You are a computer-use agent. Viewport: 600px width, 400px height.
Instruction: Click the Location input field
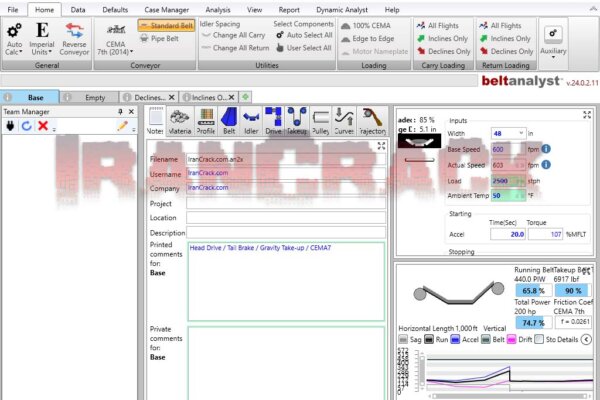coord(285,217)
